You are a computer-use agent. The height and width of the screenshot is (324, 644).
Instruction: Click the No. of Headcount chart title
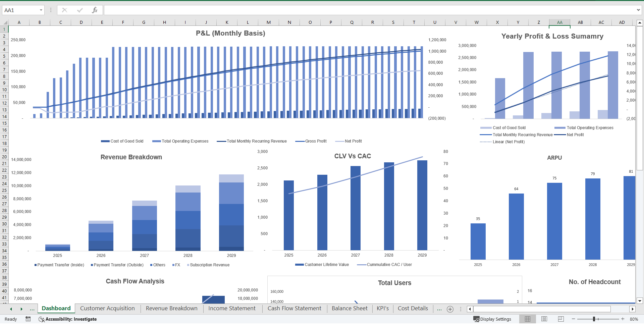(594, 282)
